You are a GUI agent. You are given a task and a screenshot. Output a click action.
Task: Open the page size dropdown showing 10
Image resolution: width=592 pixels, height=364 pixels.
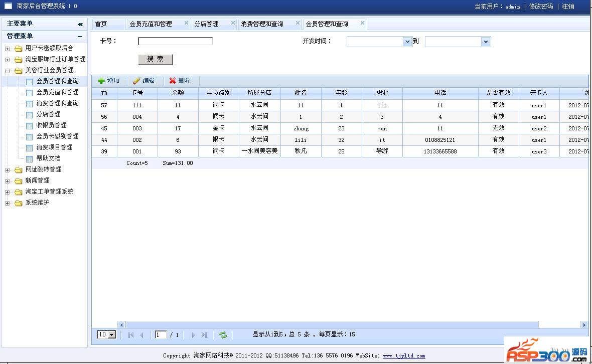tap(111, 335)
